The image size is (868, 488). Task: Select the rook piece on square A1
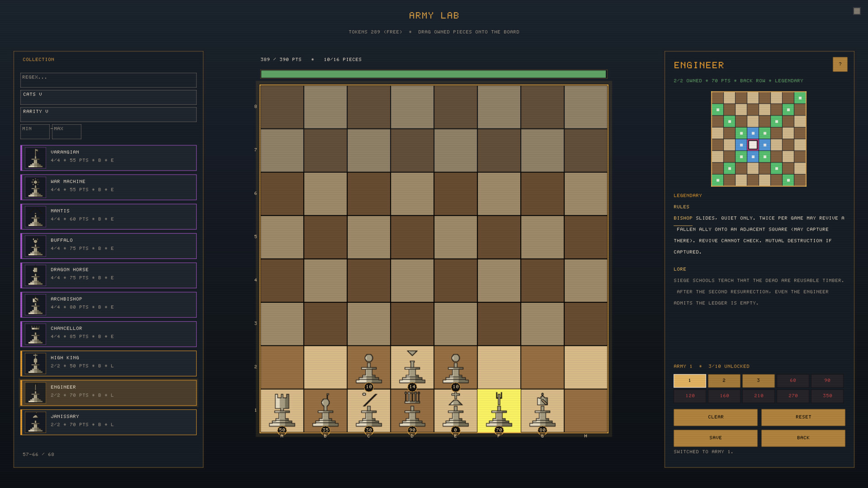(282, 411)
